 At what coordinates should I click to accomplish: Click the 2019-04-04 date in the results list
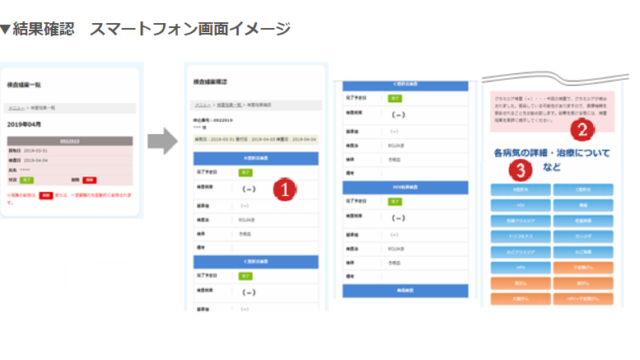click(x=36, y=160)
